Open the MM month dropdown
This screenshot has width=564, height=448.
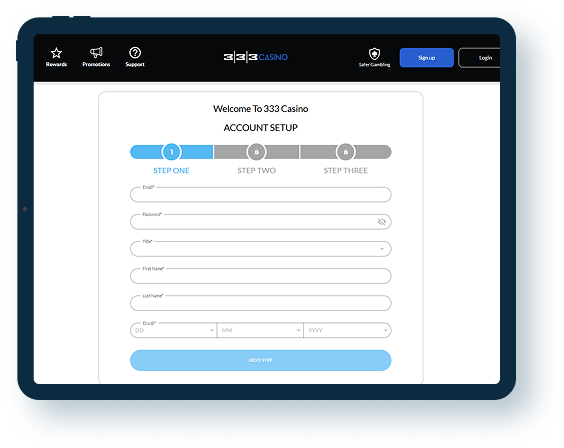coord(260,330)
